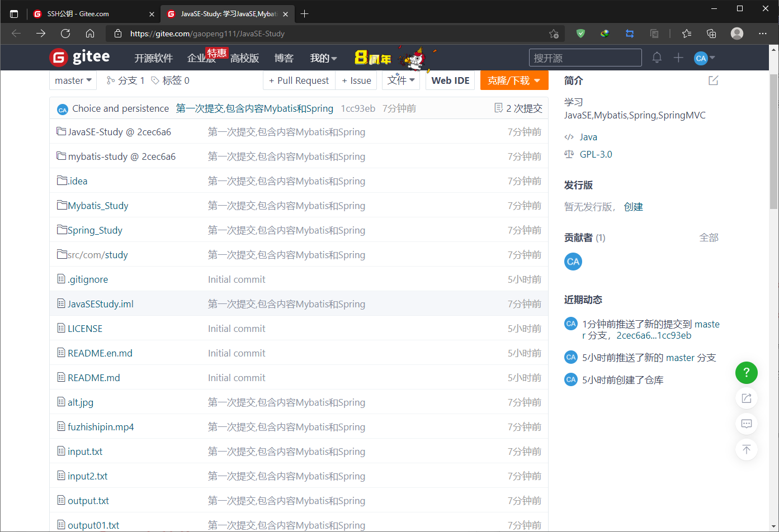The image size is (779, 532).
Task: Expand the 我的 menu
Action: pyautogui.click(x=323, y=58)
